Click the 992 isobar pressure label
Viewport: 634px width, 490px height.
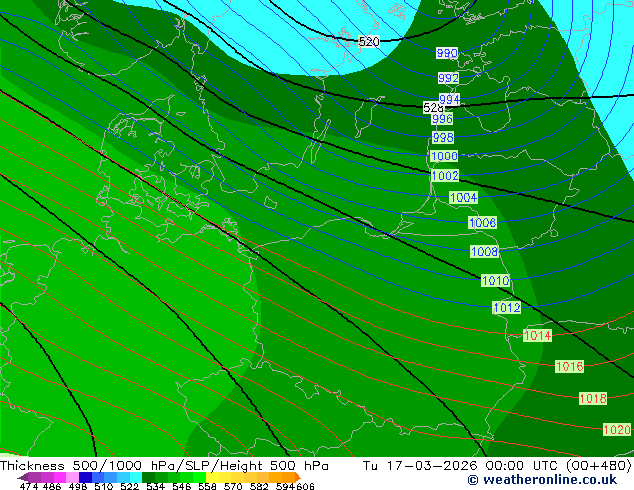click(448, 78)
